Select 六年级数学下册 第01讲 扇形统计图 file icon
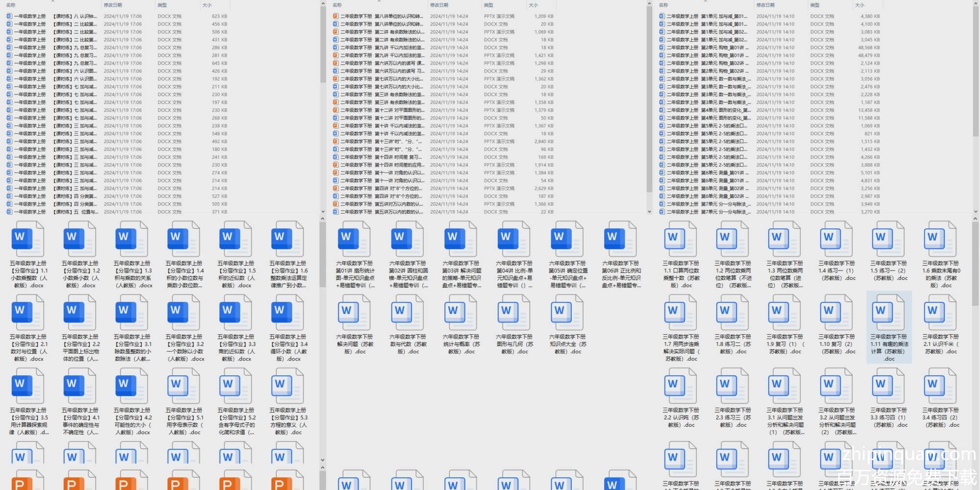Viewport: 980px width, 490px height. (355, 239)
